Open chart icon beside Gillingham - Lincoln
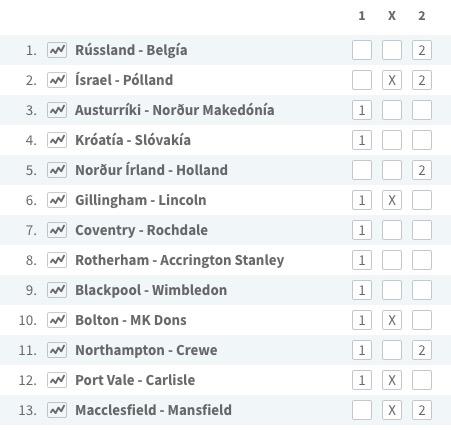 coord(57,200)
